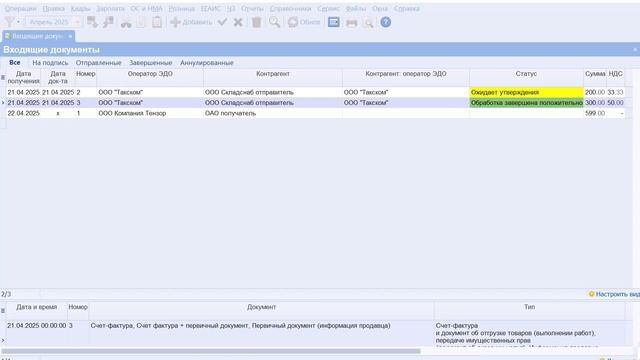Open the Справочники menu
Image resolution: width=640 pixels, height=360 pixels.
click(290, 9)
